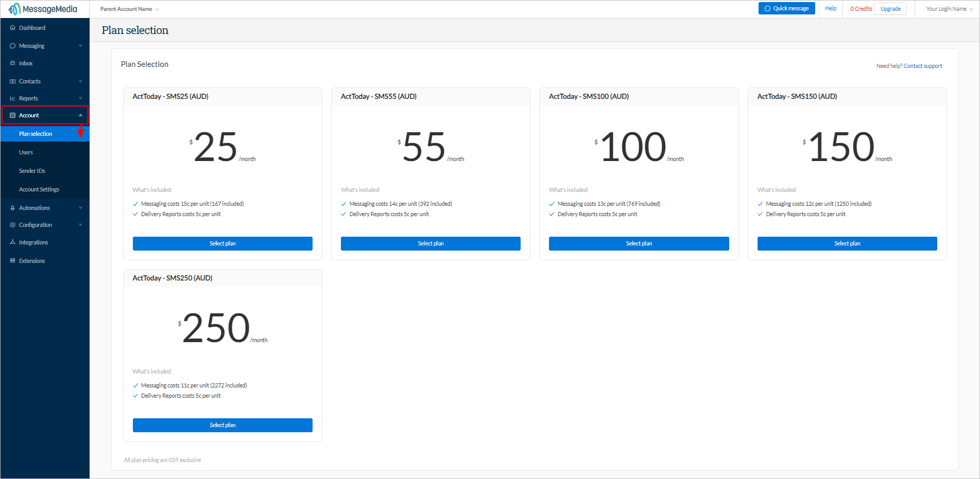Open the Your Login Name dropdown
980x479 pixels.
click(950, 9)
